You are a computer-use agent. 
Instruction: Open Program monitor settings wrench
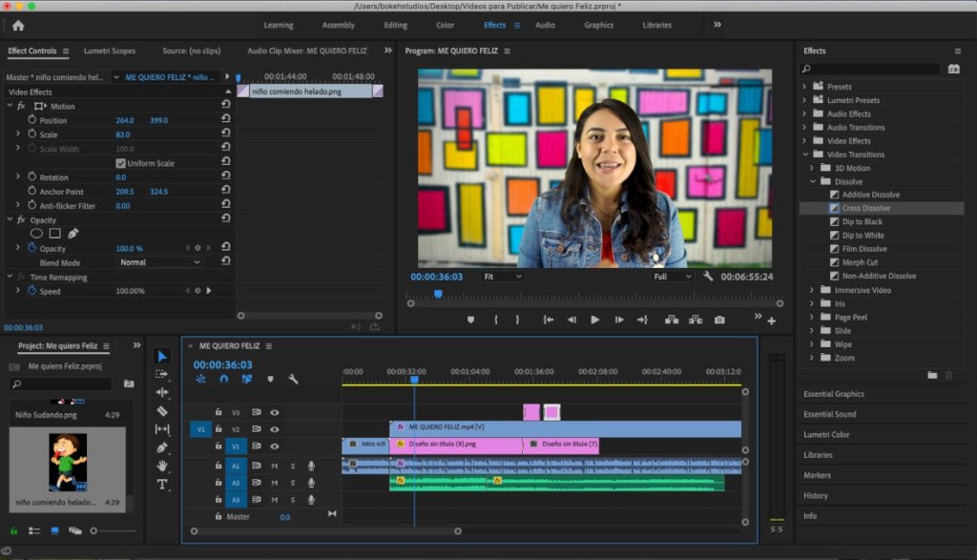coord(708,276)
